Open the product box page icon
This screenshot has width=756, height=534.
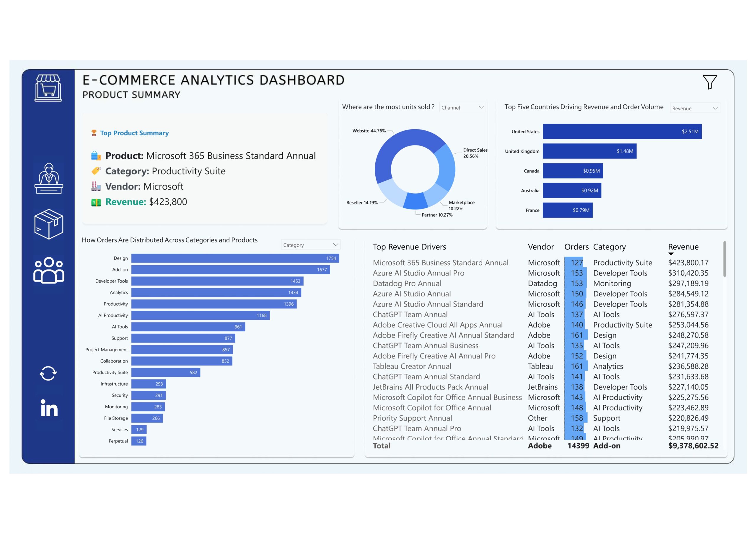click(x=49, y=224)
